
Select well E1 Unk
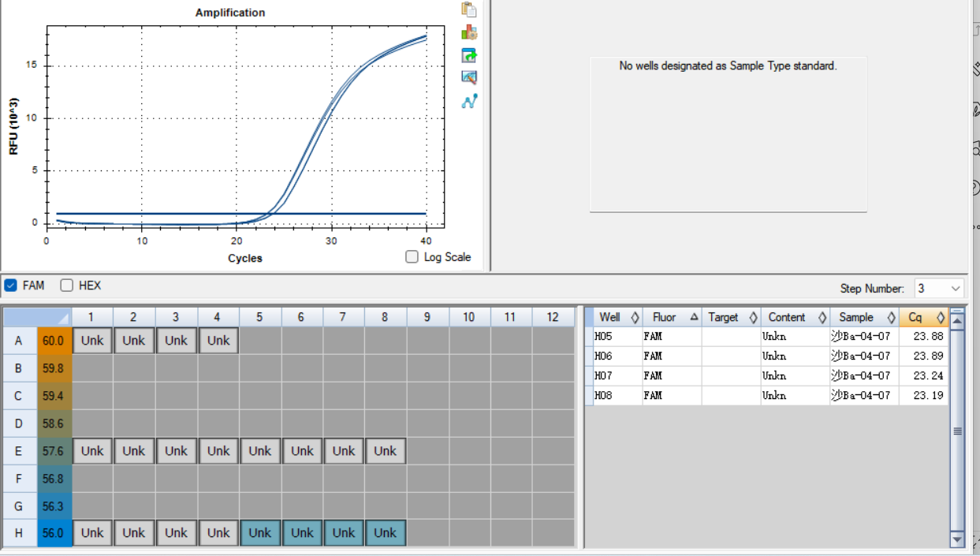(x=92, y=451)
